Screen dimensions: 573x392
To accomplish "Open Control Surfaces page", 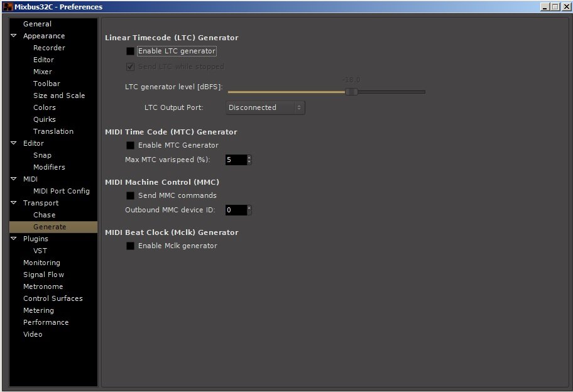I will tap(53, 298).
